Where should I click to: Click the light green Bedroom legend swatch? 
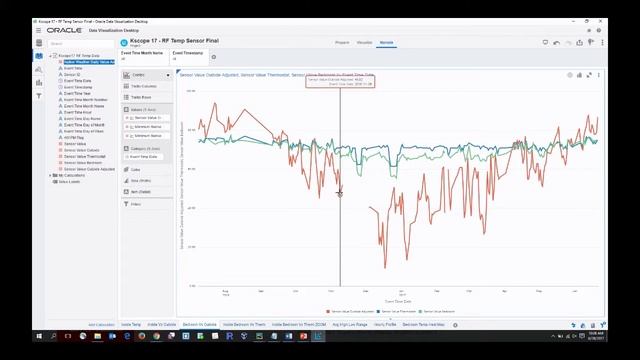420,311
